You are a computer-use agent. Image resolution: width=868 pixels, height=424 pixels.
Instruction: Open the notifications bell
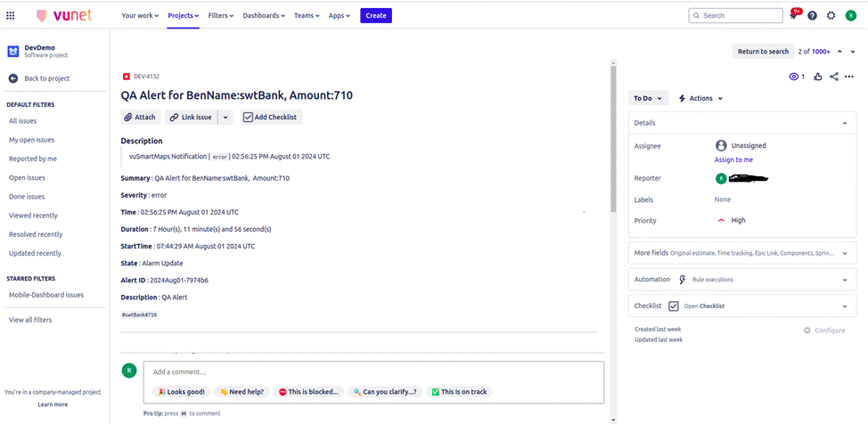793,15
